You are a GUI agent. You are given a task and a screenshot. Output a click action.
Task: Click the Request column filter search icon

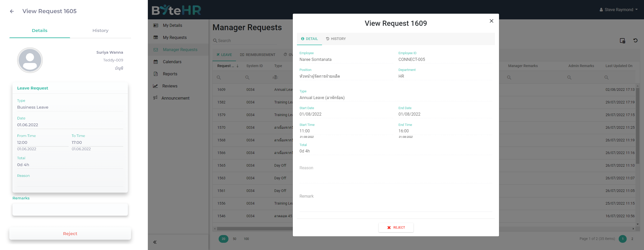pyautogui.click(x=219, y=77)
